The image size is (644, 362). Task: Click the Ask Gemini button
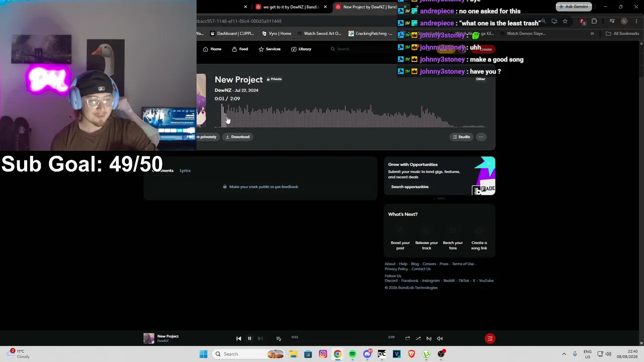pyautogui.click(x=573, y=7)
